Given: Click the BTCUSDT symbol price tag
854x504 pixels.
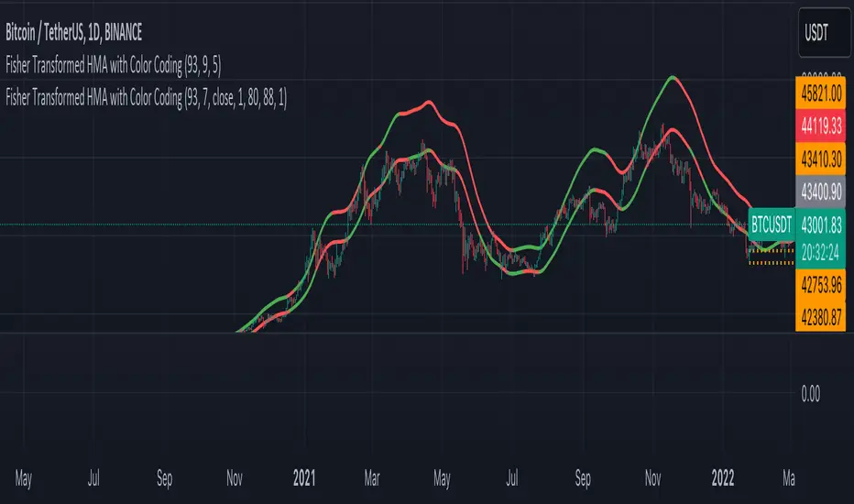Looking at the screenshot, I should point(772,225).
